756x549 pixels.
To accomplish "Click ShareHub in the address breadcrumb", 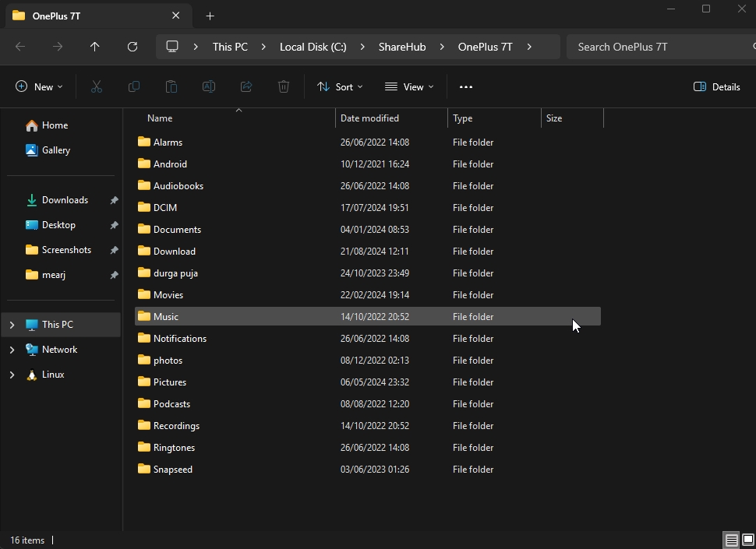I will click(401, 47).
